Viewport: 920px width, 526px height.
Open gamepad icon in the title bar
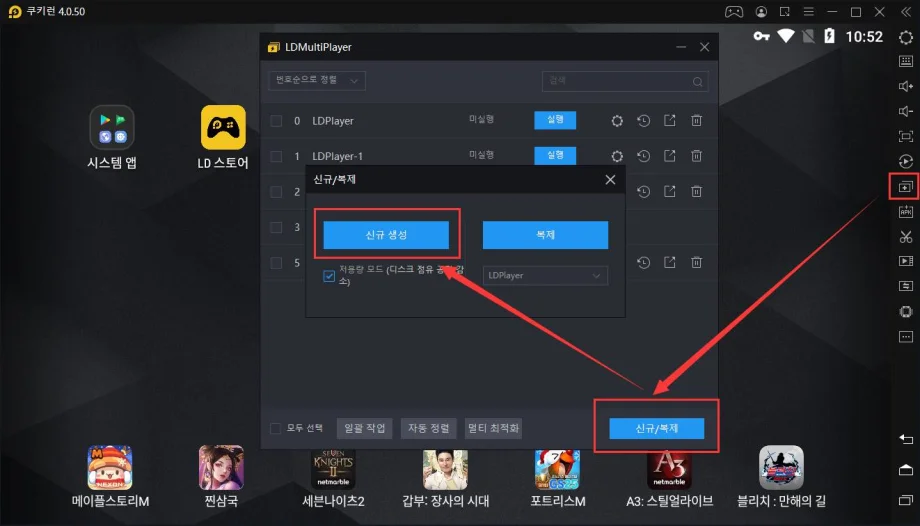(x=734, y=12)
